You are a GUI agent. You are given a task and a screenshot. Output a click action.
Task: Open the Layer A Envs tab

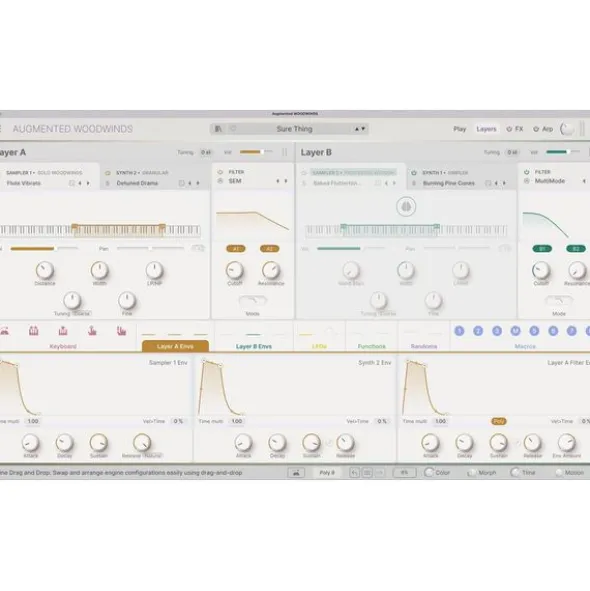pyautogui.click(x=175, y=346)
